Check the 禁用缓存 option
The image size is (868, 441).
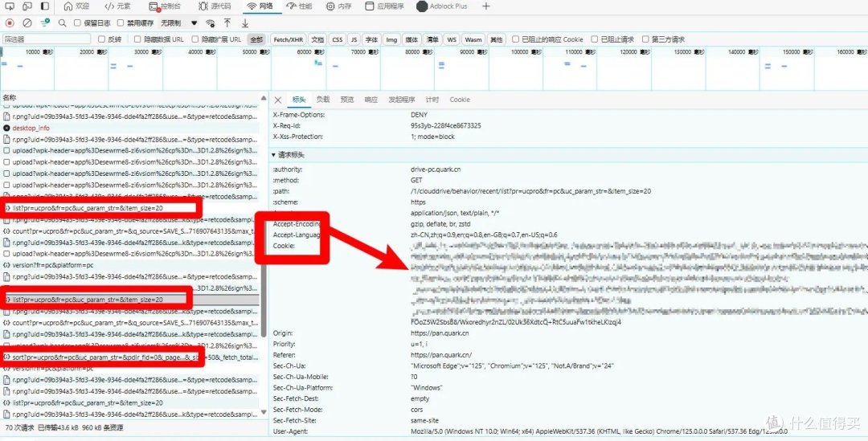(121, 23)
